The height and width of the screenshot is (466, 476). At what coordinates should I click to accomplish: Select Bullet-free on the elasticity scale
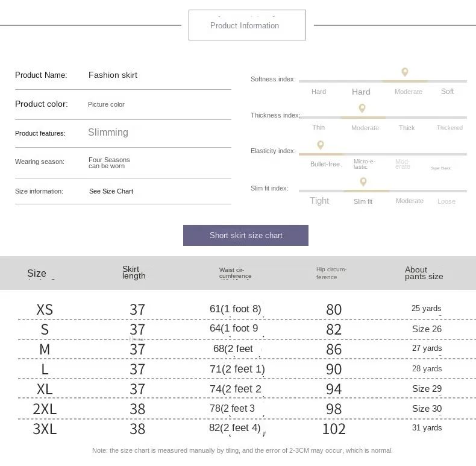(325, 164)
